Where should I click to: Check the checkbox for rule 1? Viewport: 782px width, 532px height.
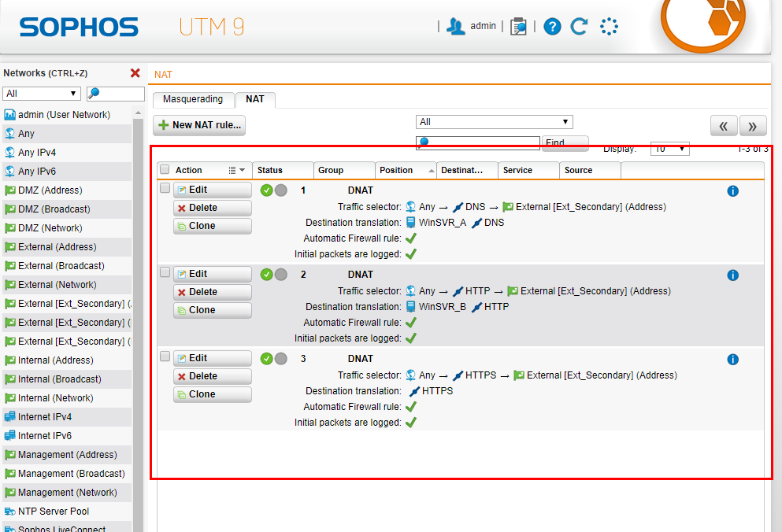tap(165, 188)
